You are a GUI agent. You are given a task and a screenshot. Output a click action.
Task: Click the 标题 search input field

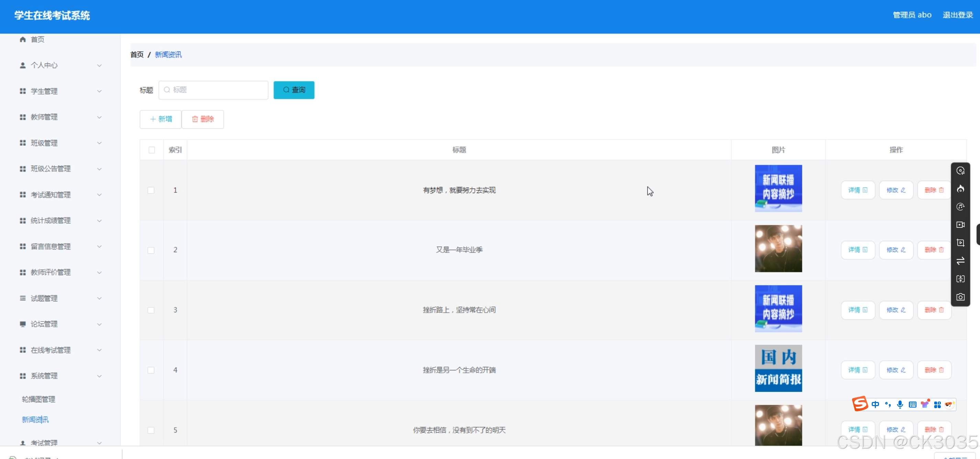214,90
